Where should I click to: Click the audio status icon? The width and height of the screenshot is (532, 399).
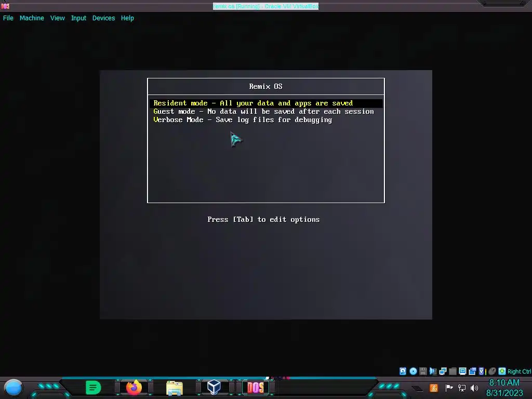[433, 371]
